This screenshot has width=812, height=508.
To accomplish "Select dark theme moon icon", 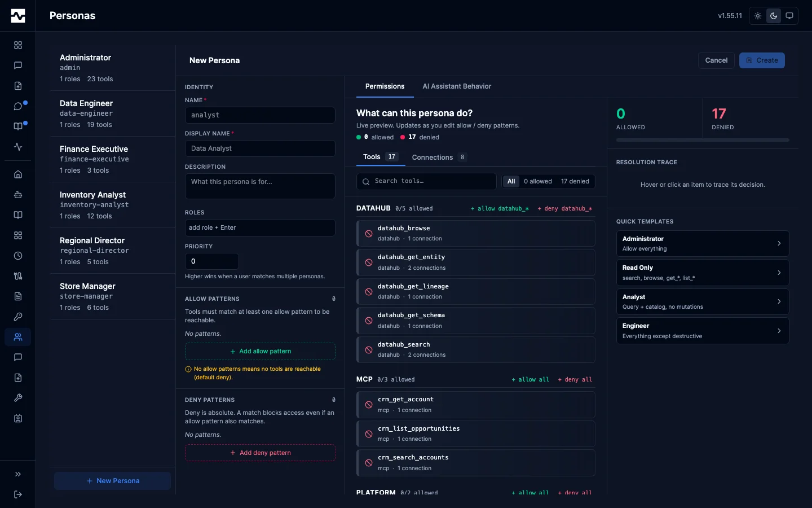I will [774, 16].
